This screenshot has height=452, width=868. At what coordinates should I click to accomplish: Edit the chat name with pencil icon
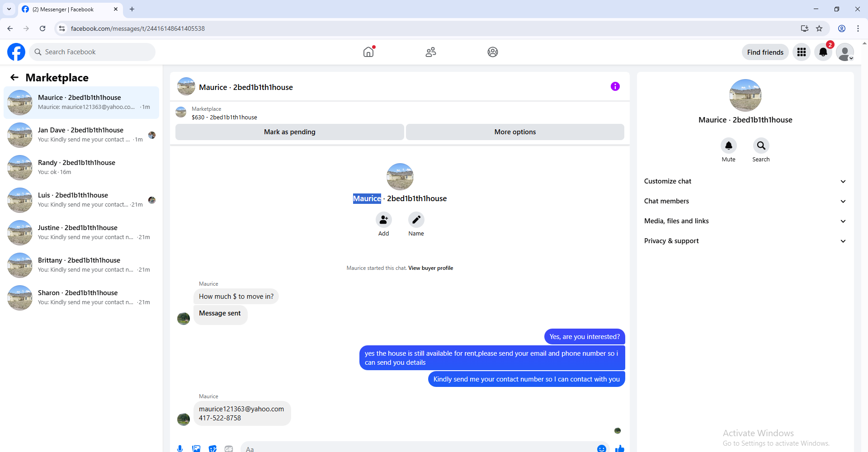coord(416,220)
